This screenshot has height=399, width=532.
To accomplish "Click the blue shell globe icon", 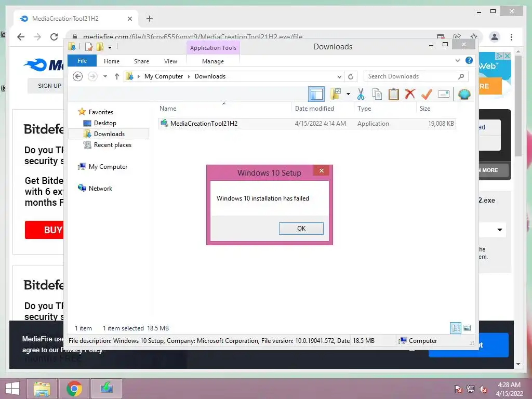I will pyautogui.click(x=464, y=94).
